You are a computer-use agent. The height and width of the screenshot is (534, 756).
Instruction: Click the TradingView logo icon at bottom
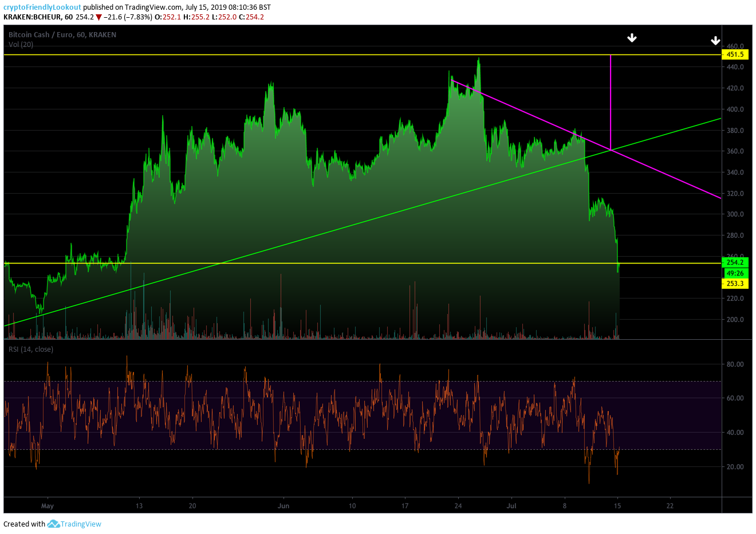coord(53,524)
